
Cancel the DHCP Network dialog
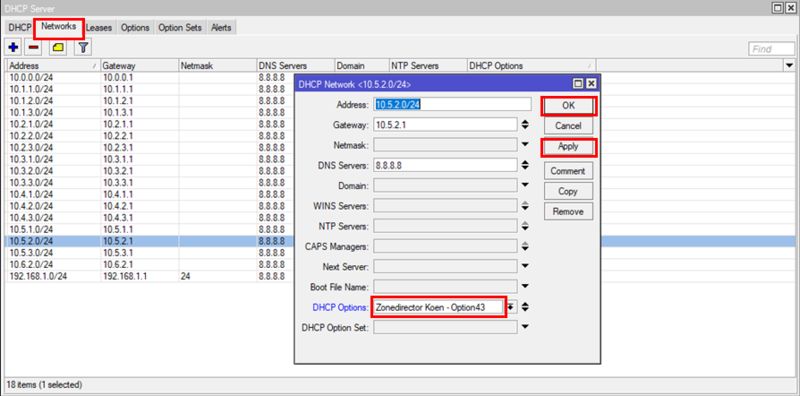point(568,126)
